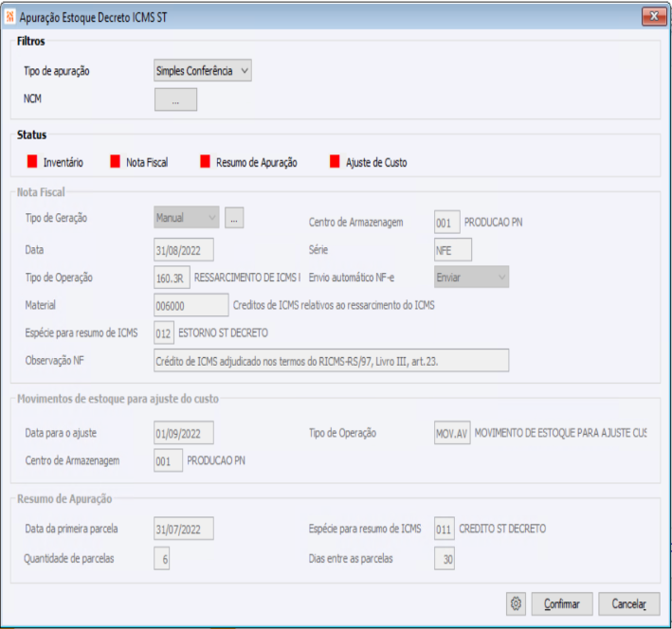
Task: Click the Data para o ajuste field
Action: click(x=184, y=433)
